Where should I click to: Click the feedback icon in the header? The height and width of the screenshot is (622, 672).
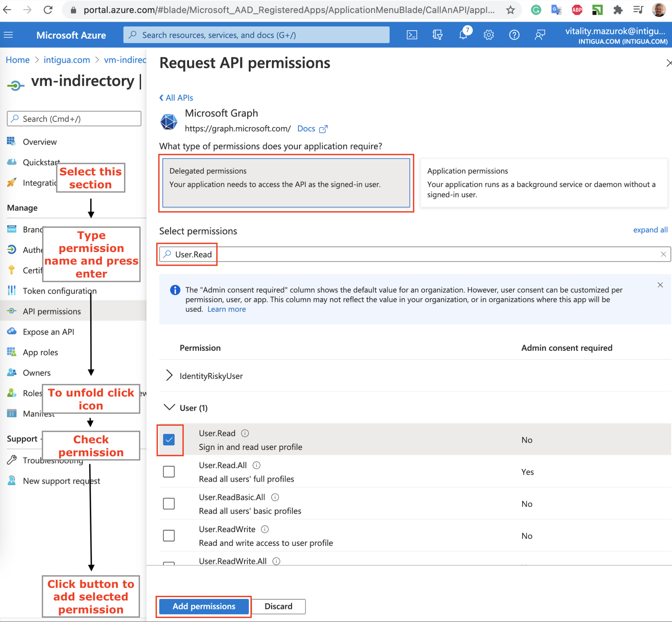pos(540,35)
